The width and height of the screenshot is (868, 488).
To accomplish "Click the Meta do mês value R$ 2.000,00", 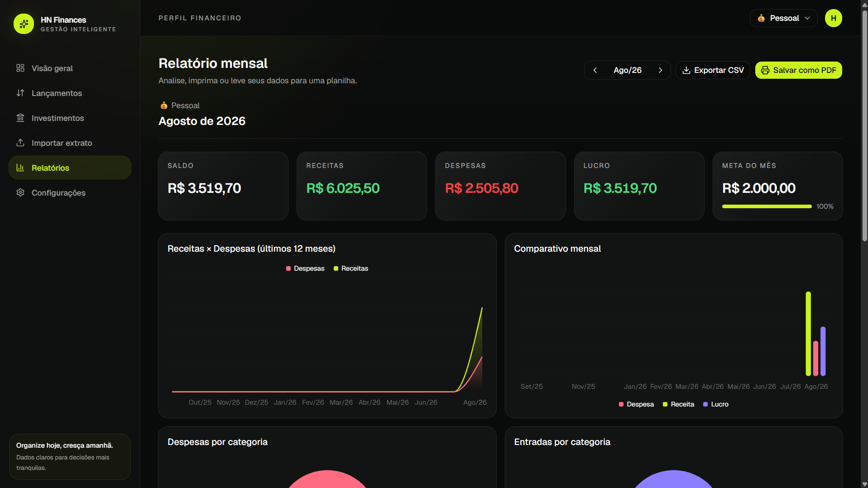I will click(758, 188).
